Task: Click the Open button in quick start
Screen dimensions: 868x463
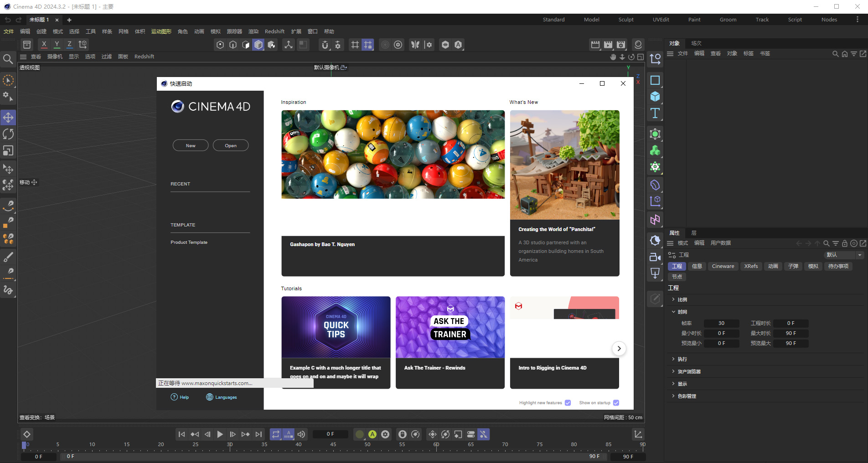Action: point(231,145)
